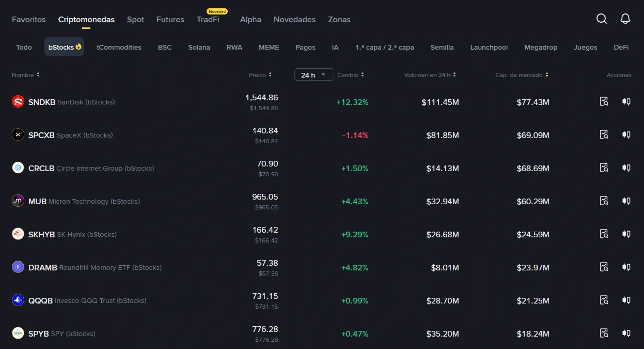Open trade candlestick icon for QQQB
The image size is (644, 349).
626,300
